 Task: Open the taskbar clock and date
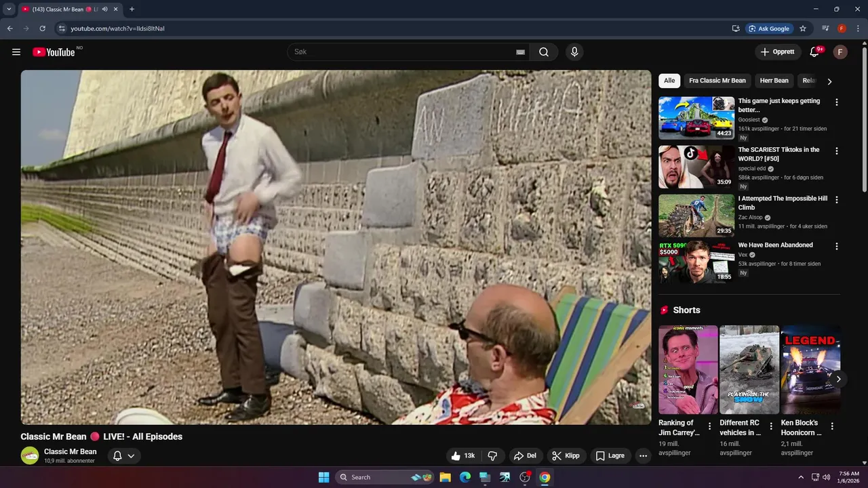[849, 477]
